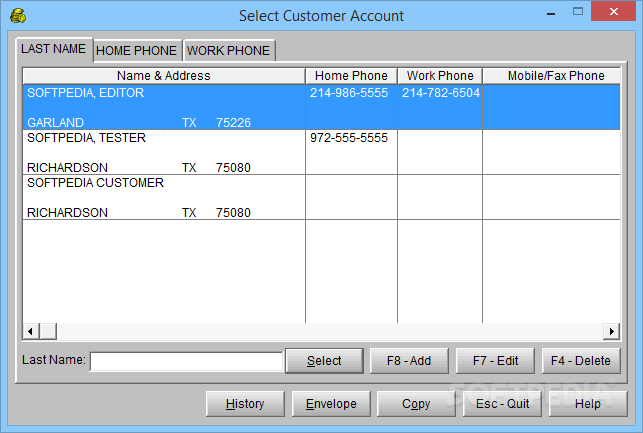The width and height of the screenshot is (643, 433).
Task: Focus the Last Name input field
Action: click(x=186, y=362)
